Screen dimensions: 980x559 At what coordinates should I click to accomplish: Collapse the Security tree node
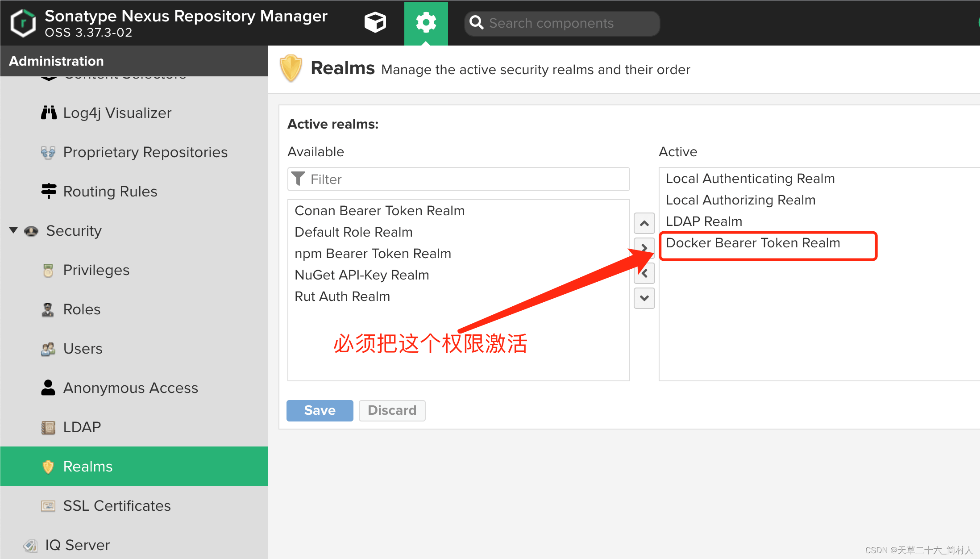coord(13,230)
